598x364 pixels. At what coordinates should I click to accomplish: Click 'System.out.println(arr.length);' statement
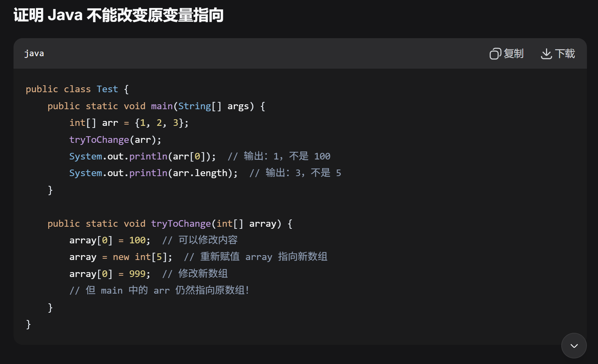click(x=154, y=173)
